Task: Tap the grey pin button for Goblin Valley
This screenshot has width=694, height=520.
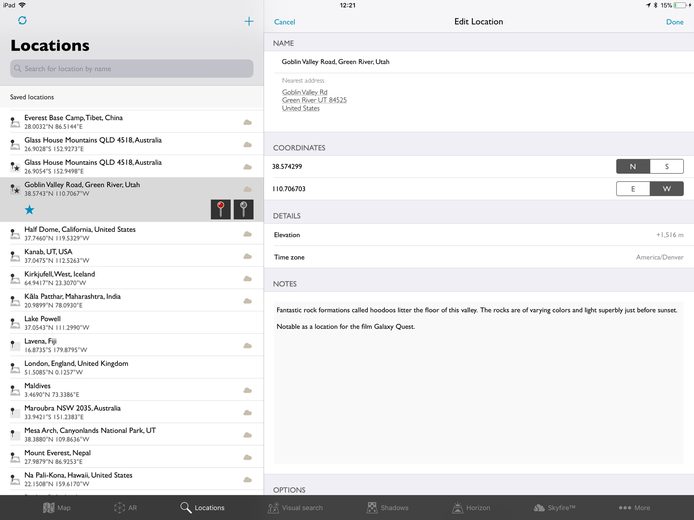Action: [243, 209]
